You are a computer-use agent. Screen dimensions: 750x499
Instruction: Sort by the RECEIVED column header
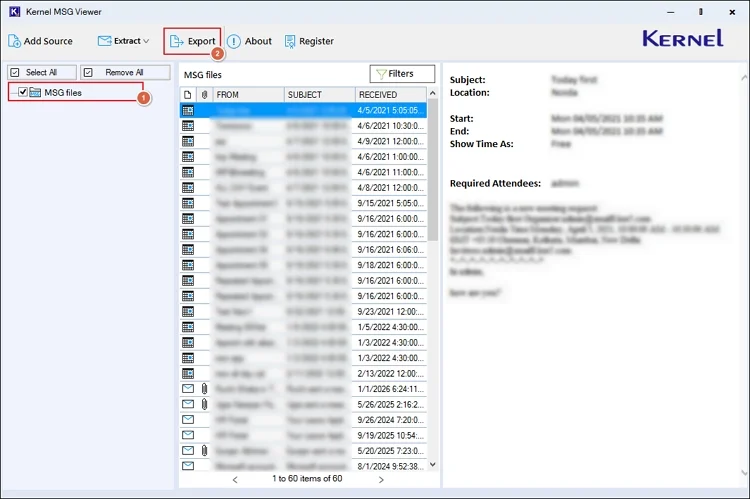(390, 95)
